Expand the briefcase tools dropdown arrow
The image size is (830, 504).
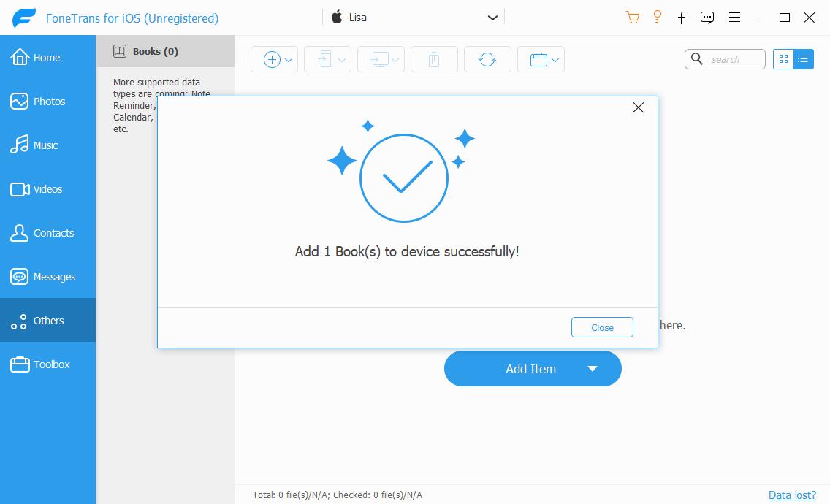[555, 60]
